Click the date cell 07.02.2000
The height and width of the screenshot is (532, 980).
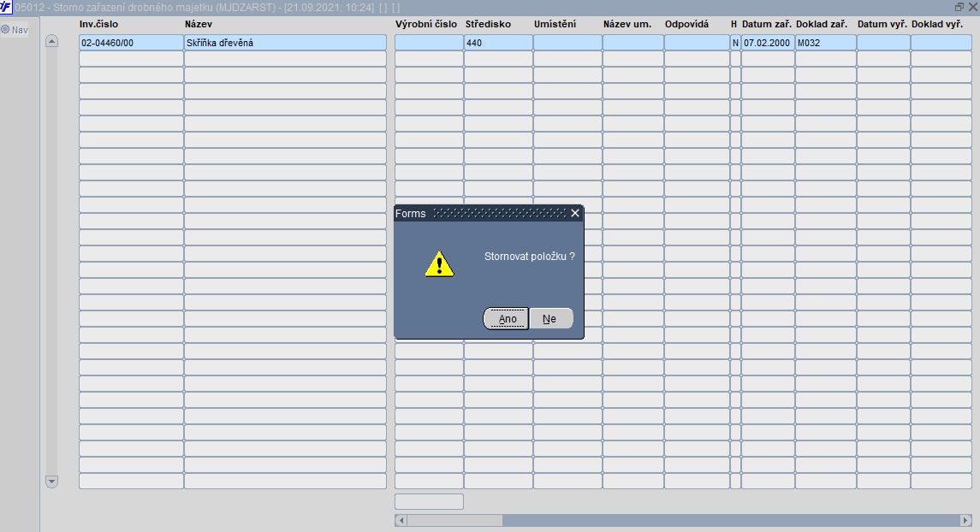point(768,43)
